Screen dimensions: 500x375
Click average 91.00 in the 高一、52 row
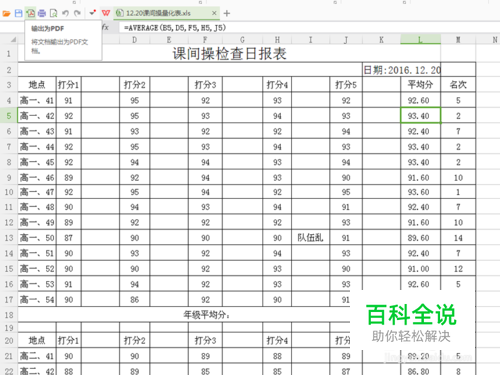(x=420, y=269)
